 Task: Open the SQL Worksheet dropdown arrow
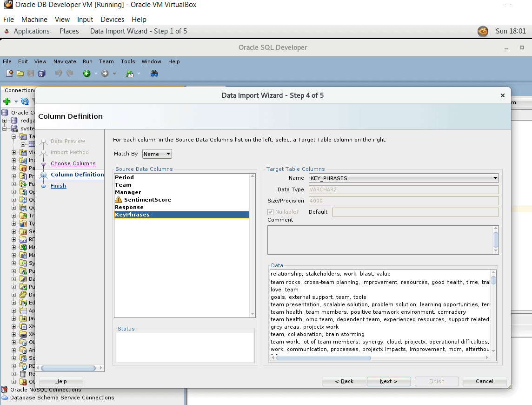(x=139, y=74)
